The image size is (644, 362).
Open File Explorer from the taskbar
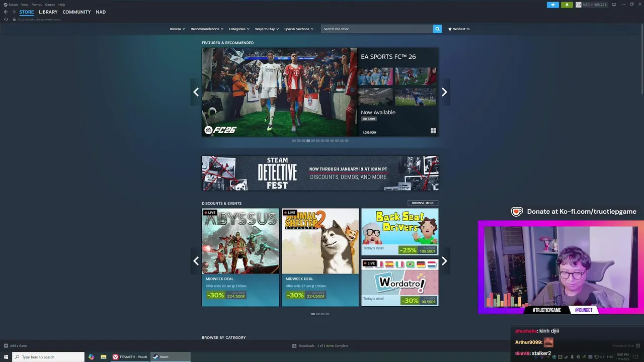pyautogui.click(x=103, y=357)
